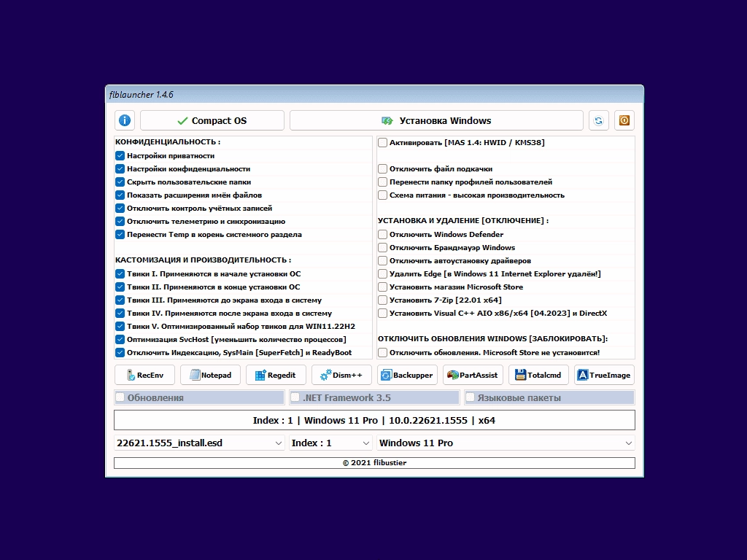
Task: Click the refresh arrows icon button
Action: (x=598, y=120)
